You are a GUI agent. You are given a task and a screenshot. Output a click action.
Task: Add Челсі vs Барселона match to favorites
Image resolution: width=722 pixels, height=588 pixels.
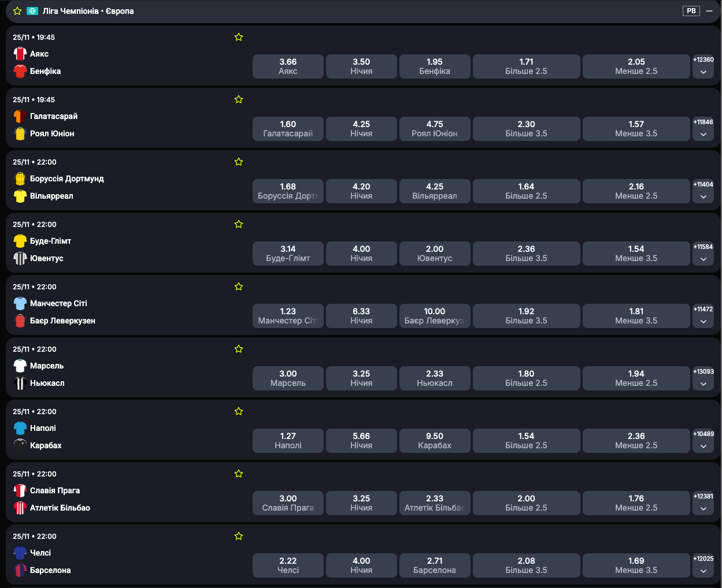(239, 536)
